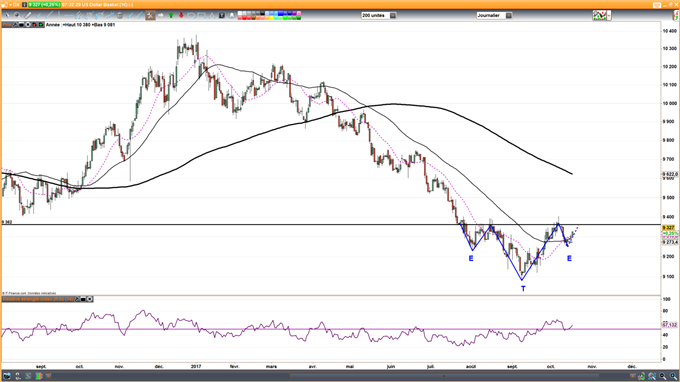Pick the green color swatch
This screenshot has height=382, width=680.
[x=285, y=18]
